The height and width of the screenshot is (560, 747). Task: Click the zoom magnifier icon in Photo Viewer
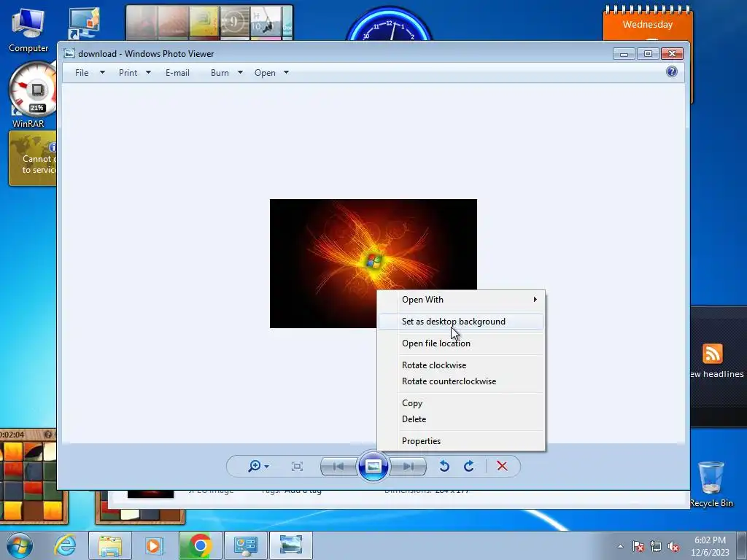pyautogui.click(x=255, y=466)
